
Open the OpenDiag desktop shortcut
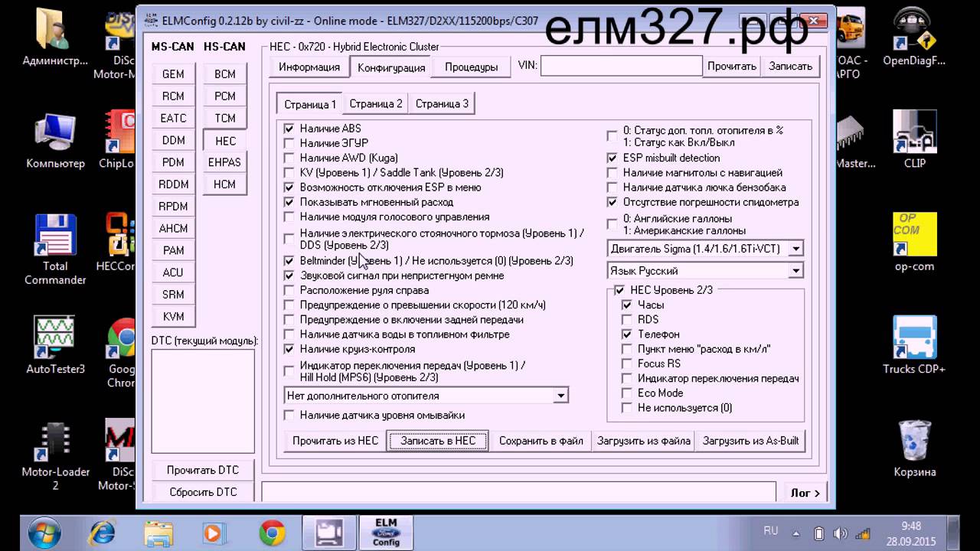(x=914, y=38)
